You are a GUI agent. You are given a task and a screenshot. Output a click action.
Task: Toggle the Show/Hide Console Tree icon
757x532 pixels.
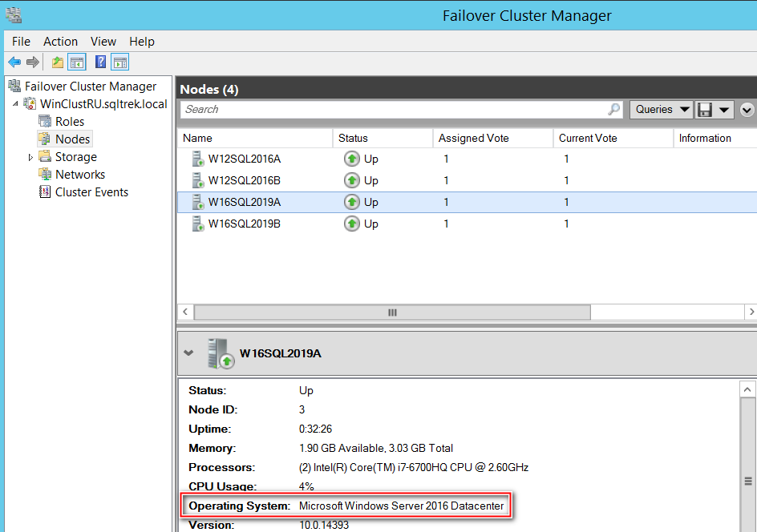coord(77,62)
